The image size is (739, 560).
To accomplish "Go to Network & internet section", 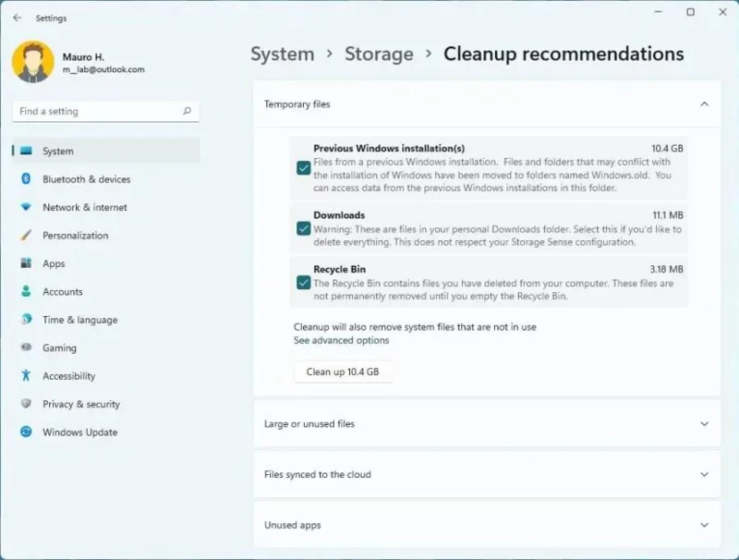I will (85, 207).
